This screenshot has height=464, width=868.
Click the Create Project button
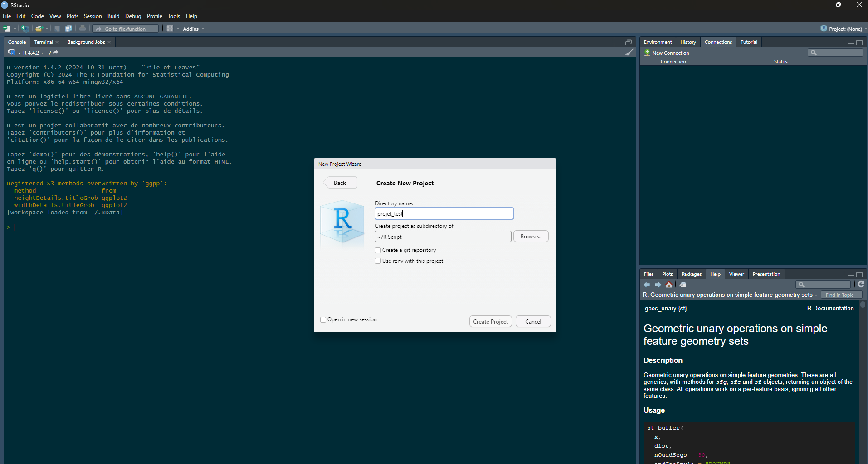pyautogui.click(x=490, y=321)
